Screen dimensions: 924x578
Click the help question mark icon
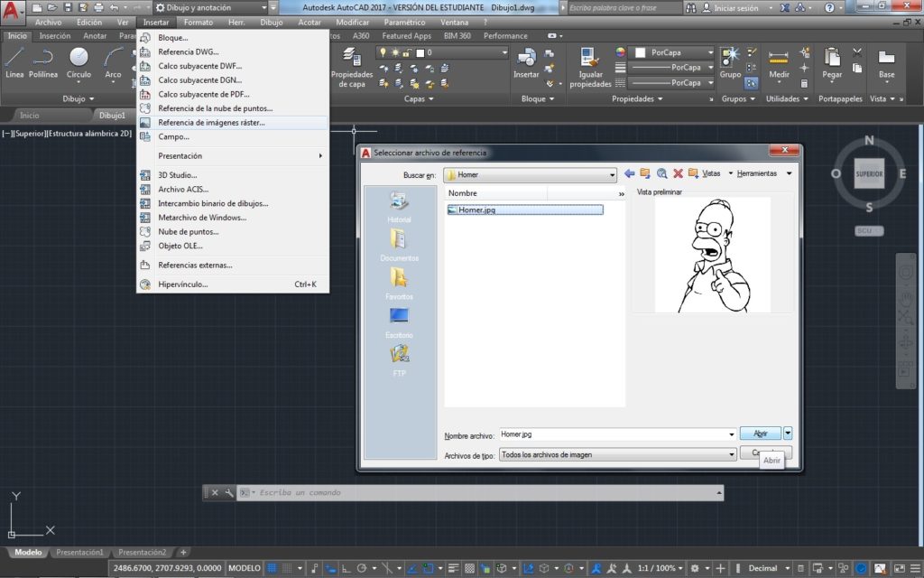[829, 7]
